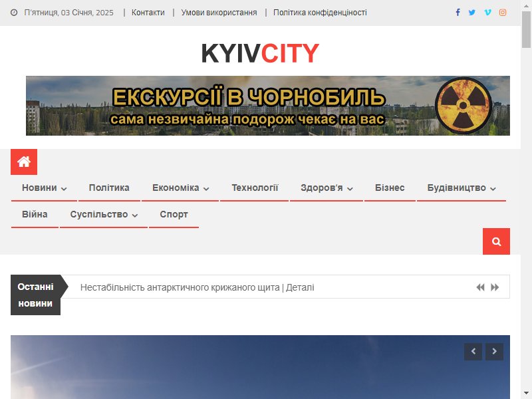This screenshot has height=399, width=532.
Task: Open the Facebook social icon
Action: tap(458, 13)
